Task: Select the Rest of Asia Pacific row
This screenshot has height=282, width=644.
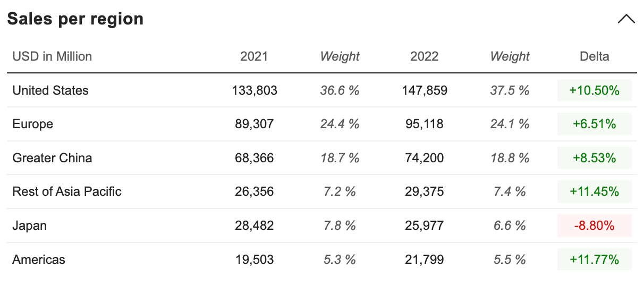Action: click(x=67, y=192)
